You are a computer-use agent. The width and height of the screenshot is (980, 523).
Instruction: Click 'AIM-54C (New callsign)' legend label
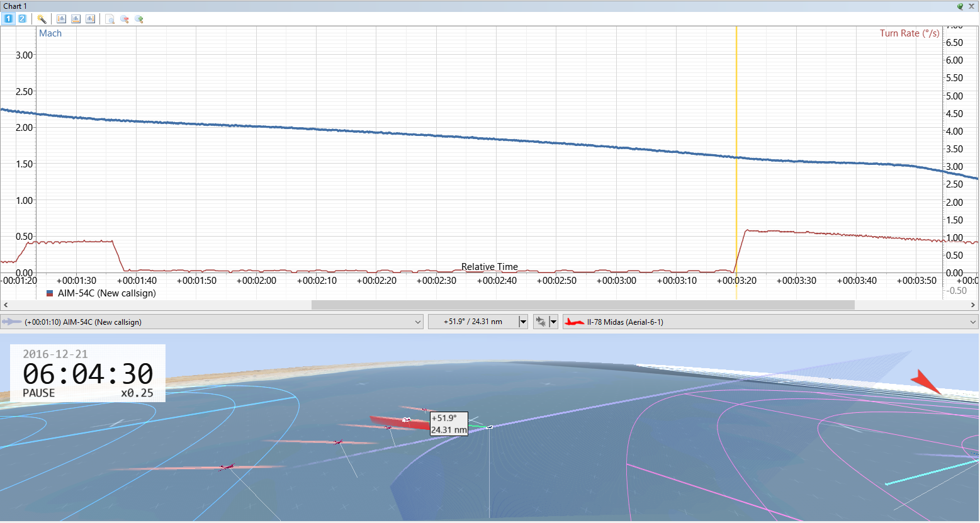[107, 293]
